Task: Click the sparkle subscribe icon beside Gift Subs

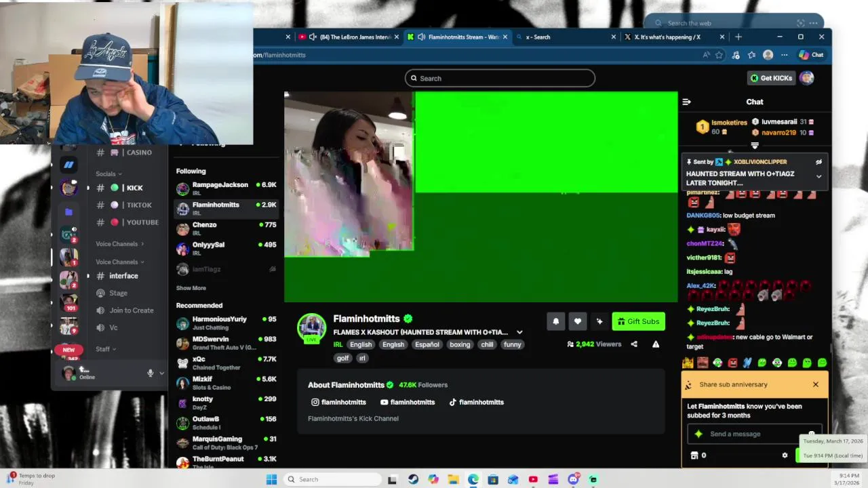Action: click(599, 321)
